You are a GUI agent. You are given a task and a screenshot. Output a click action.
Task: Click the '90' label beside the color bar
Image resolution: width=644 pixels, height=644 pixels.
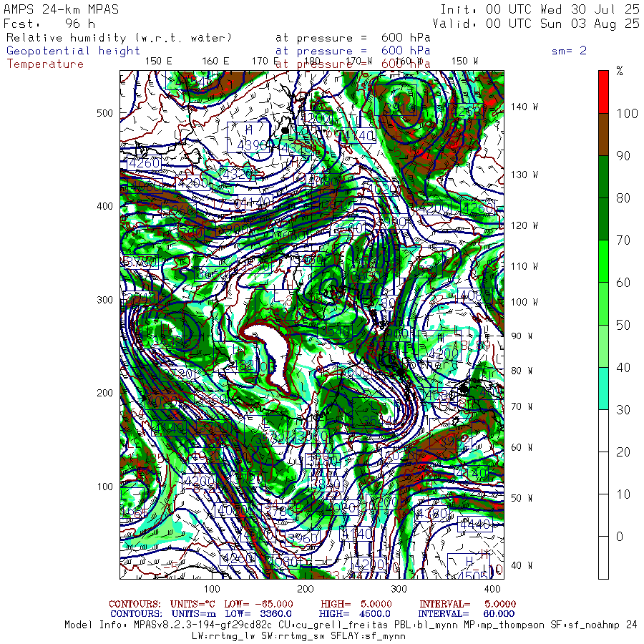pyautogui.click(x=623, y=156)
